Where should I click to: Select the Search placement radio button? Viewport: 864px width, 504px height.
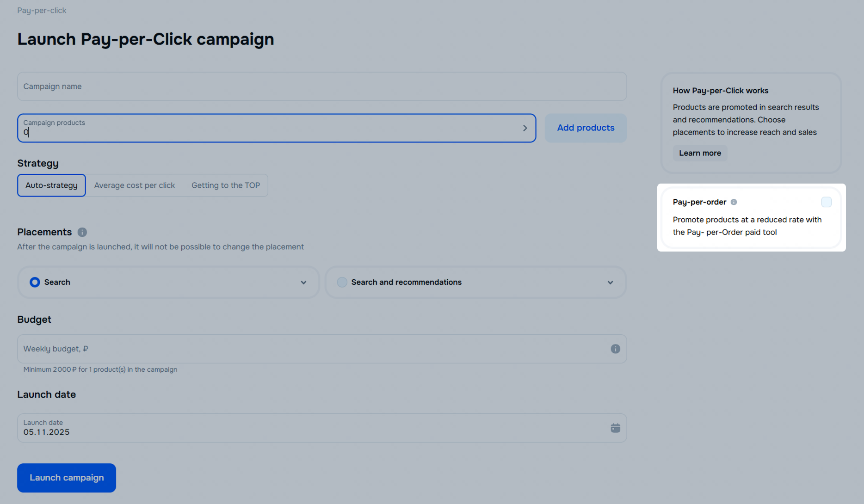pyautogui.click(x=35, y=282)
